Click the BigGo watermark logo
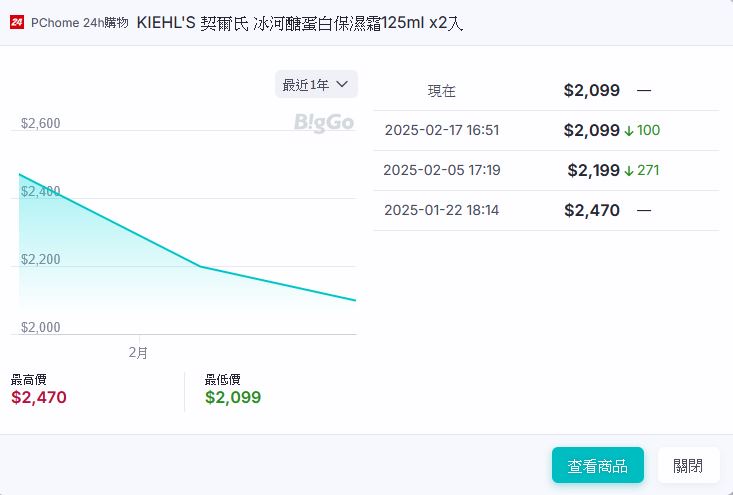 [x=324, y=122]
